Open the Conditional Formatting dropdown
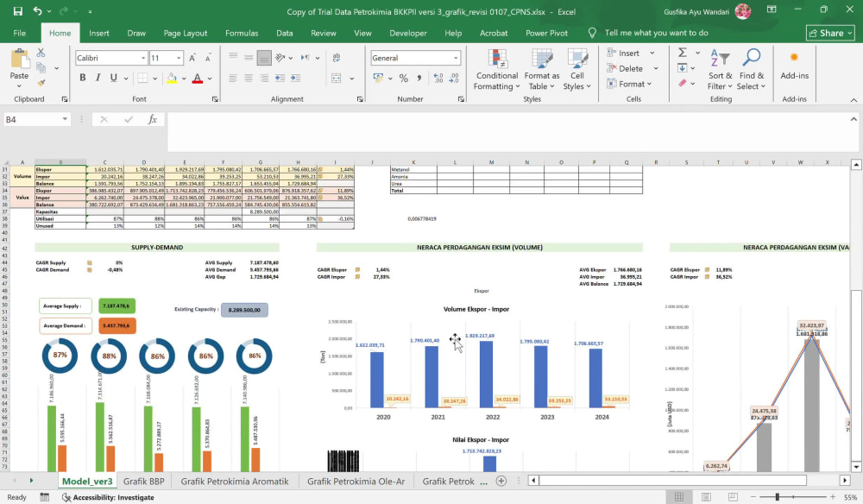 pyautogui.click(x=496, y=71)
